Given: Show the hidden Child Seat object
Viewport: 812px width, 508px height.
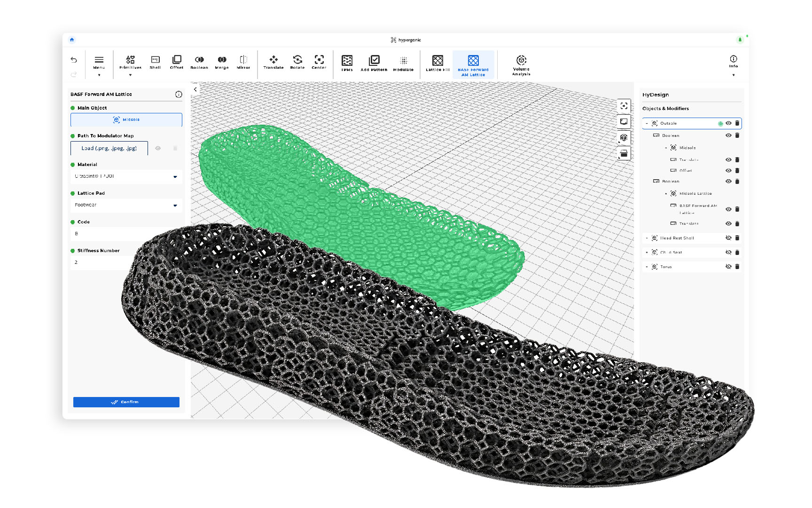Looking at the screenshot, I should coord(729,253).
